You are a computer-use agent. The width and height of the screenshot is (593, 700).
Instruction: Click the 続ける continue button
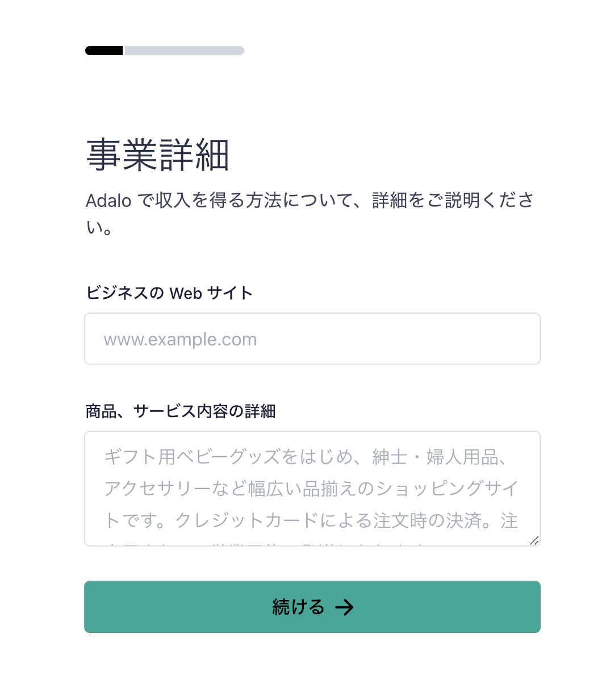(312, 607)
